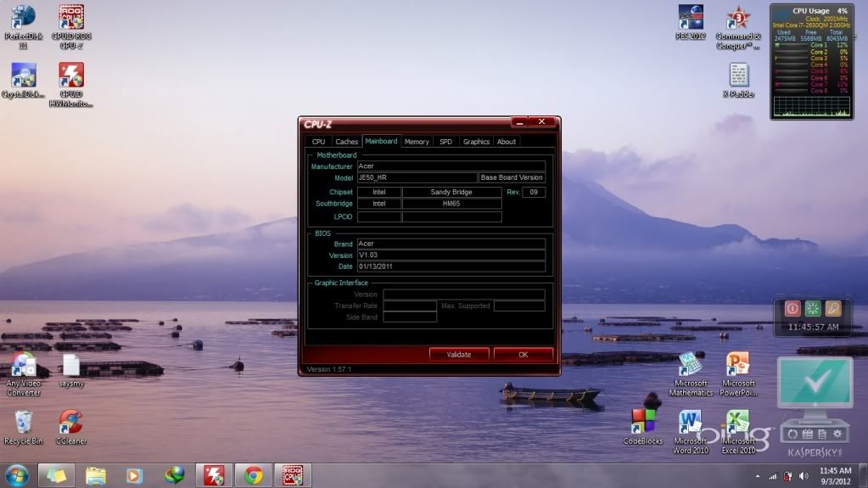The width and height of the screenshot is (868, 488).
Task: Show hidden system tray icons arrow
Action: point(759,476)
